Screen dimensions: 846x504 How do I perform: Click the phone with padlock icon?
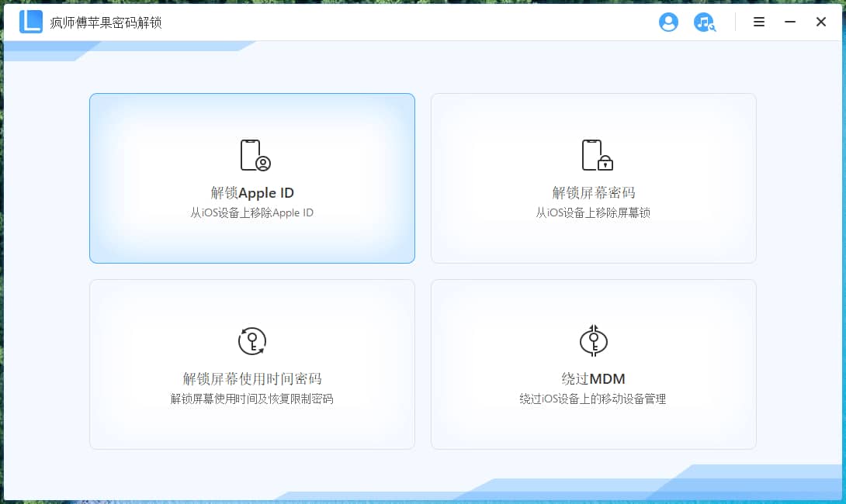tap(597, 155)
